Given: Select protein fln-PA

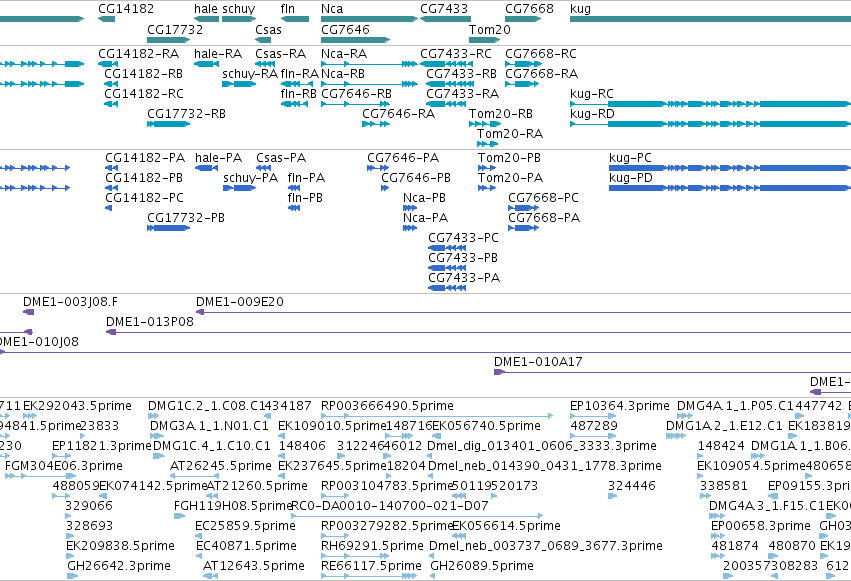Looking at the screenshot, I should (307, 178).
